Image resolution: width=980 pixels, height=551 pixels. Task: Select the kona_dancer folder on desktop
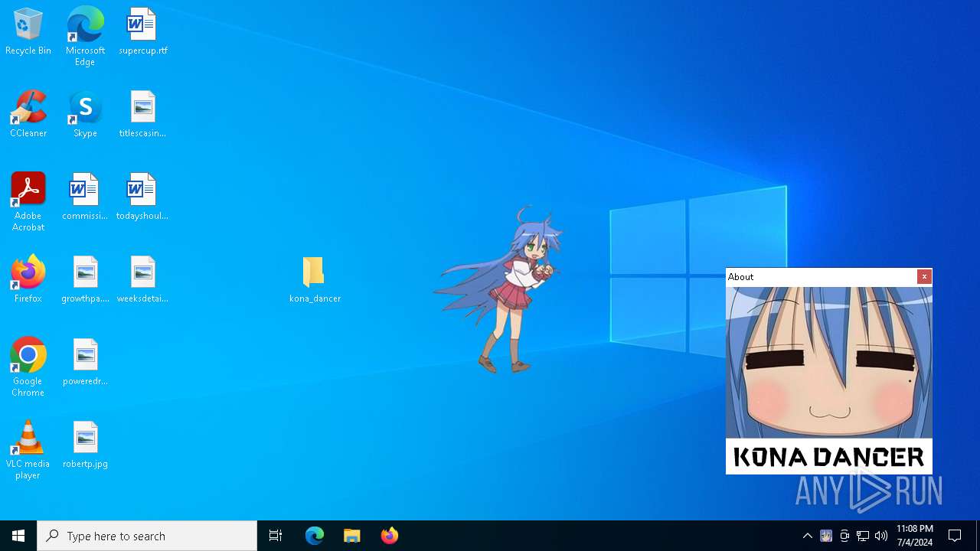(315, 280)
